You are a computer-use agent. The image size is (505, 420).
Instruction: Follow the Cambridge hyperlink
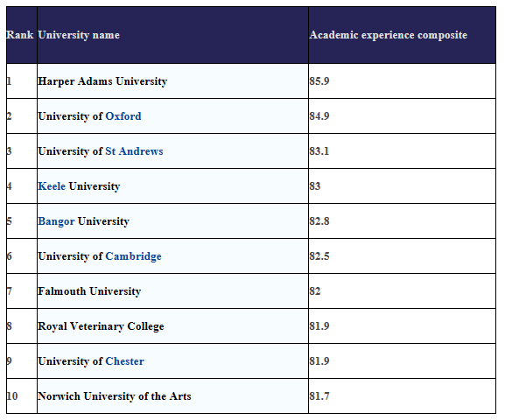click(133, 256)
